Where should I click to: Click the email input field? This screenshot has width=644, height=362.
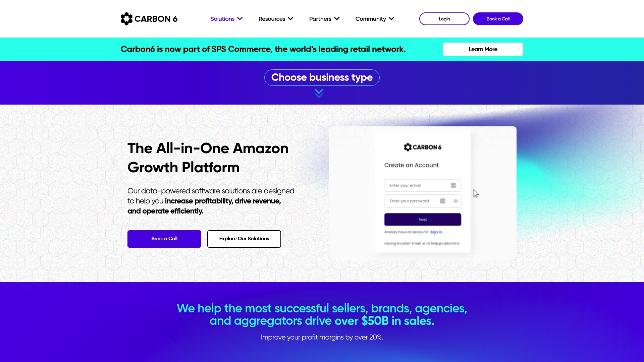(x=422, y=185)
